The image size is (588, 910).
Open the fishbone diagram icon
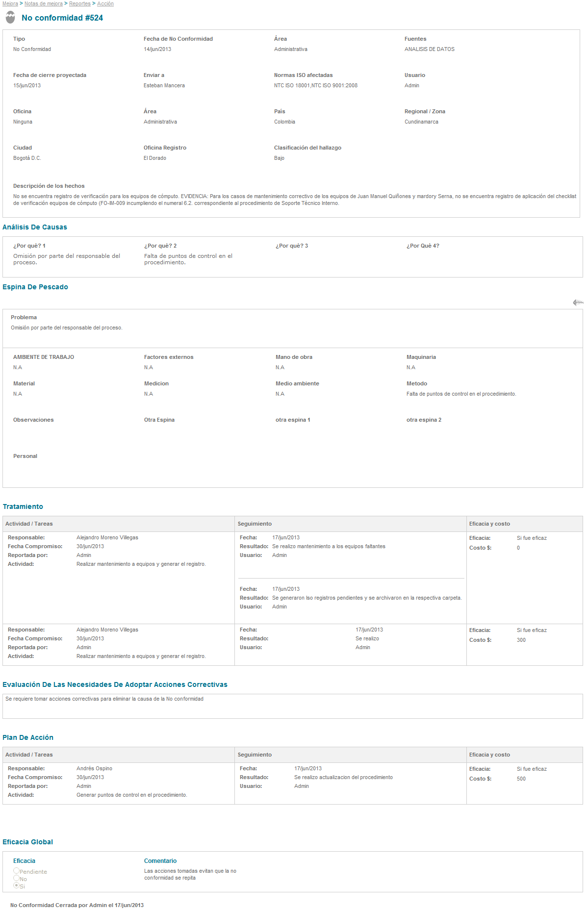click(578, 303)
